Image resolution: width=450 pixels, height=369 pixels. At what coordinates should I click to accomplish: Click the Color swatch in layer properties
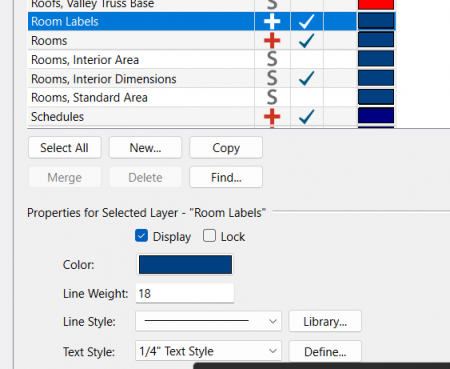click(185, 265)
